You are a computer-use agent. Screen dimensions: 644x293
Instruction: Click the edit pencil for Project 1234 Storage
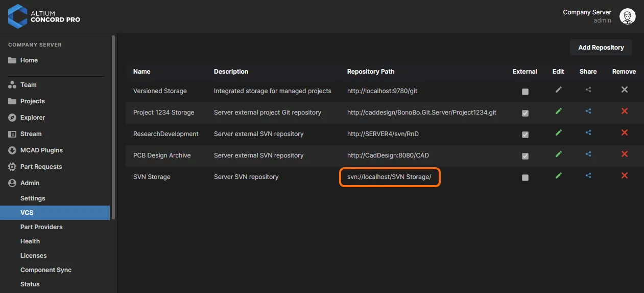click(558, 111)
